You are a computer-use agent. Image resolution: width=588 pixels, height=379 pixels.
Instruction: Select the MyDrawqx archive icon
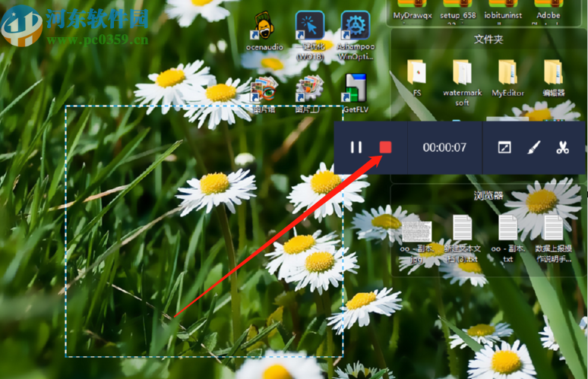coord(413,10)
